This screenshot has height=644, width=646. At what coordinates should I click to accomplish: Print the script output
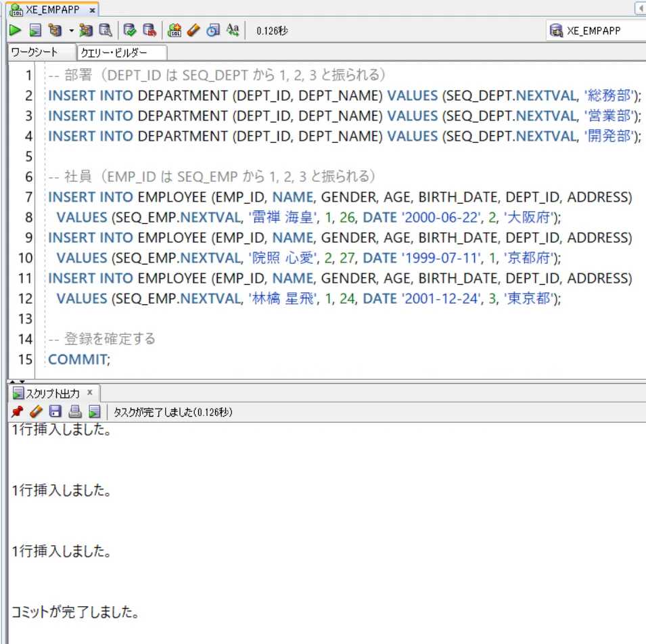75,411
